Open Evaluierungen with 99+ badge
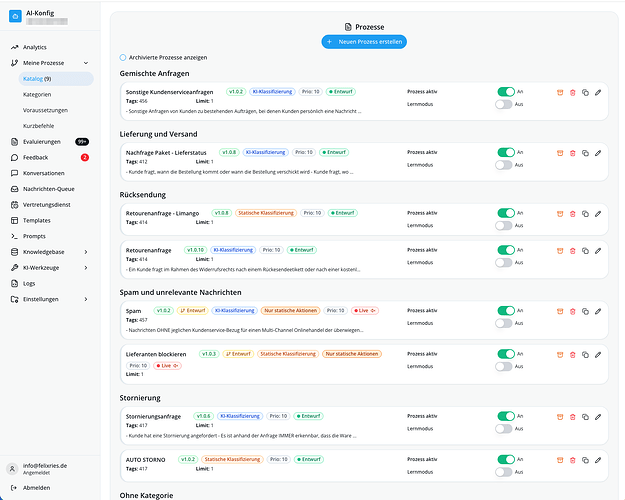This screenshot has height=500, width=625. click(x=50, y=142)
